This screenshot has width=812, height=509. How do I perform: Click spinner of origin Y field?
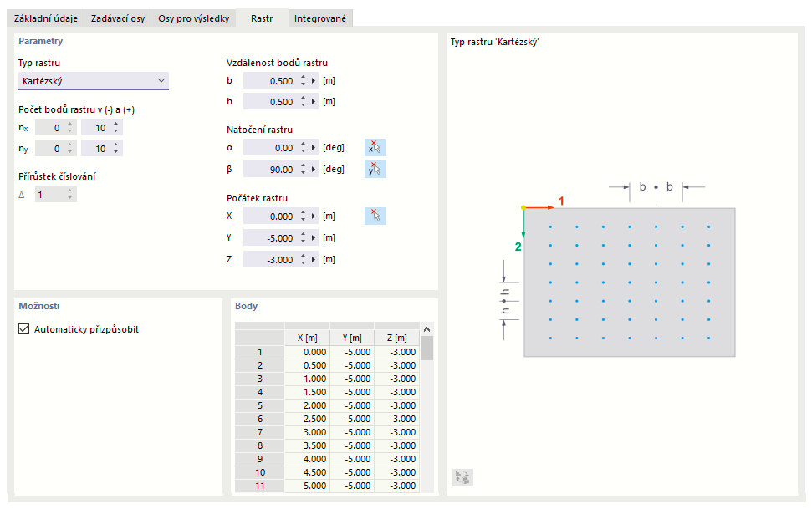[303, 237]
